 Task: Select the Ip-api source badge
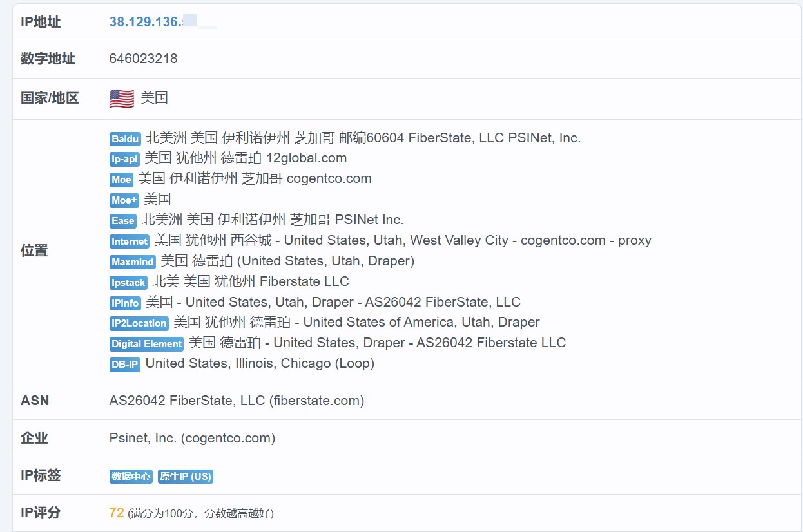[124, 159]
